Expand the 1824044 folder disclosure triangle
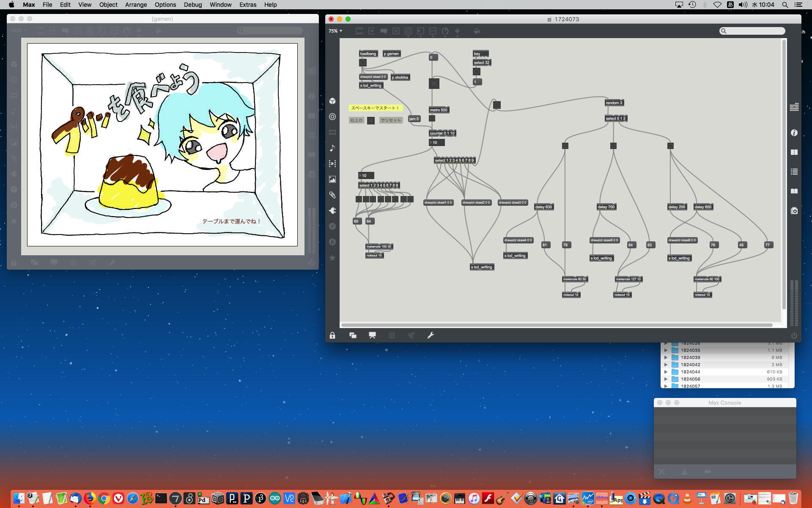 pos(666,372)
